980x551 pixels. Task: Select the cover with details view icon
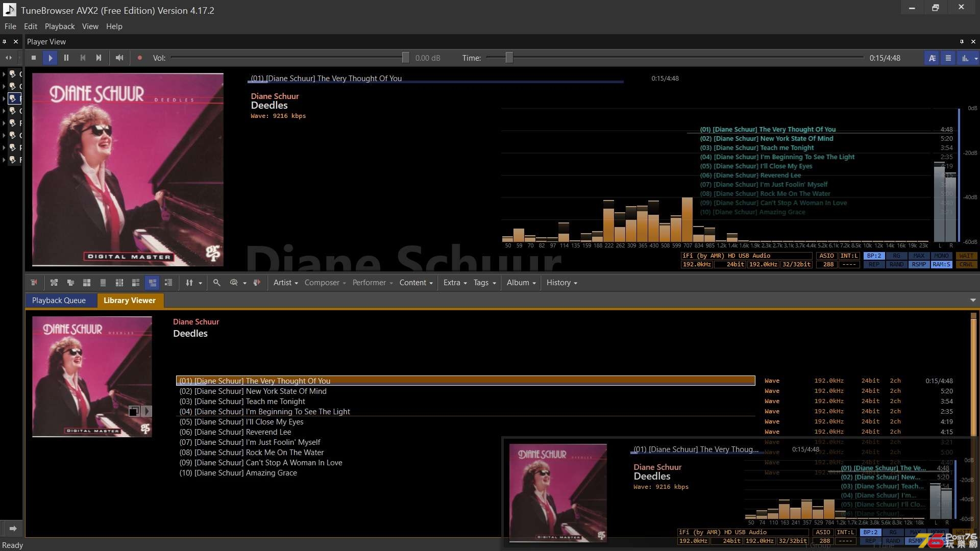coord(136,283)
